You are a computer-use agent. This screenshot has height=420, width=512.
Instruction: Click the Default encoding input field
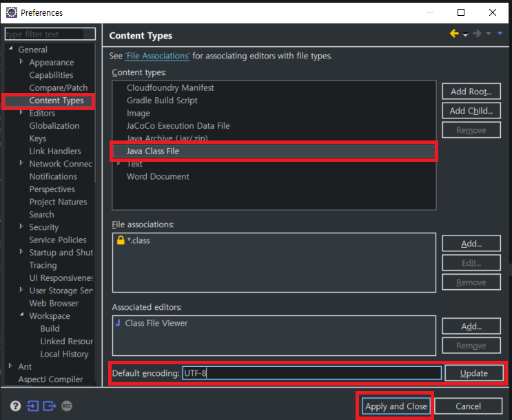coord(312,373)
